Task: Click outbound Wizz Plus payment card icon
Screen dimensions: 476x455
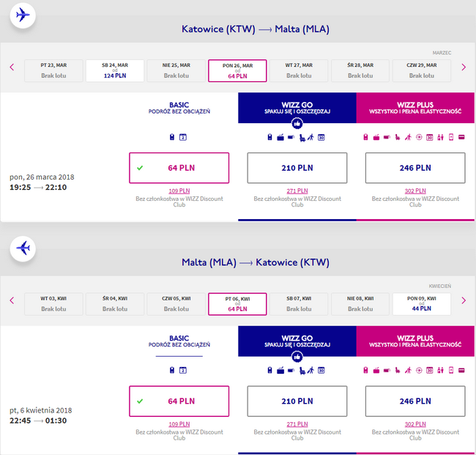Action: (x=461, y=137)
